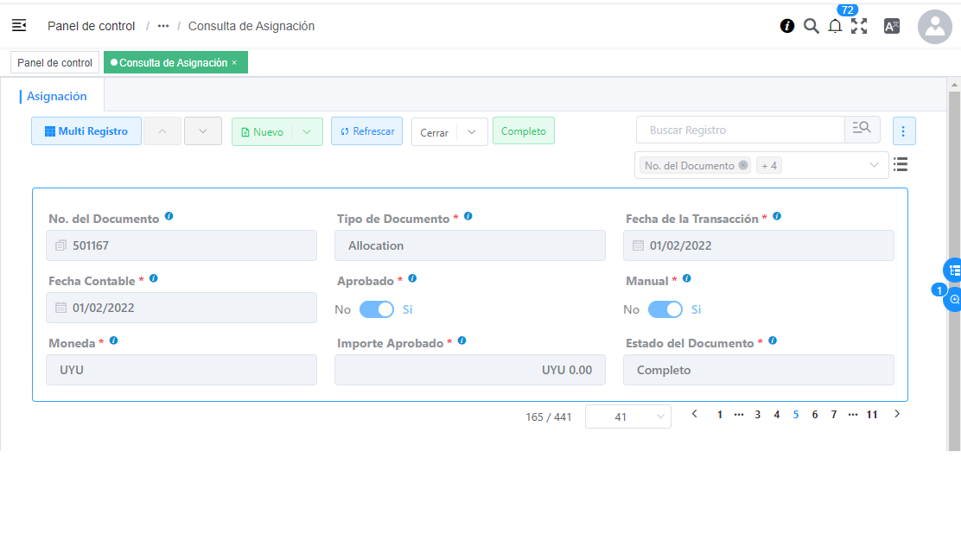Open notifications bell with 72 badge
Screen dimensions: 961x560
[x=835, y=26]
